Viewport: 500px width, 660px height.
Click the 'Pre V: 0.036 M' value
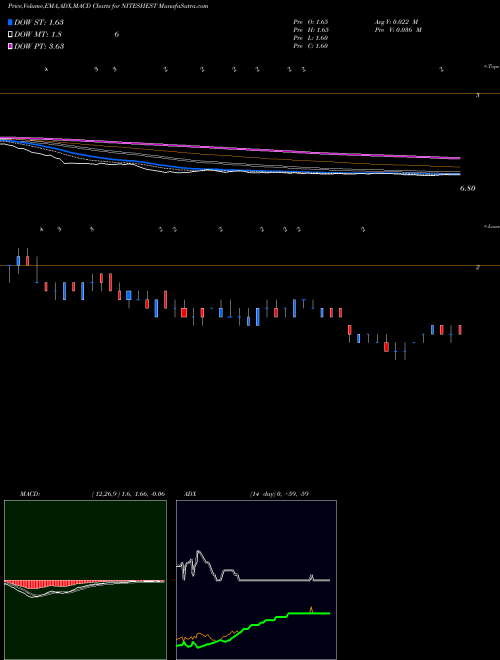[x=398, y=30]
